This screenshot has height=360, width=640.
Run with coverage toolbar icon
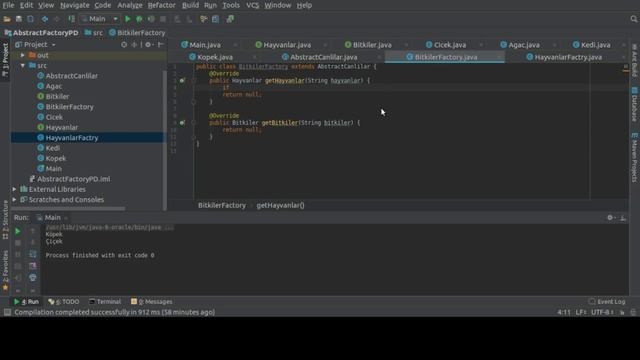[151, 19]
